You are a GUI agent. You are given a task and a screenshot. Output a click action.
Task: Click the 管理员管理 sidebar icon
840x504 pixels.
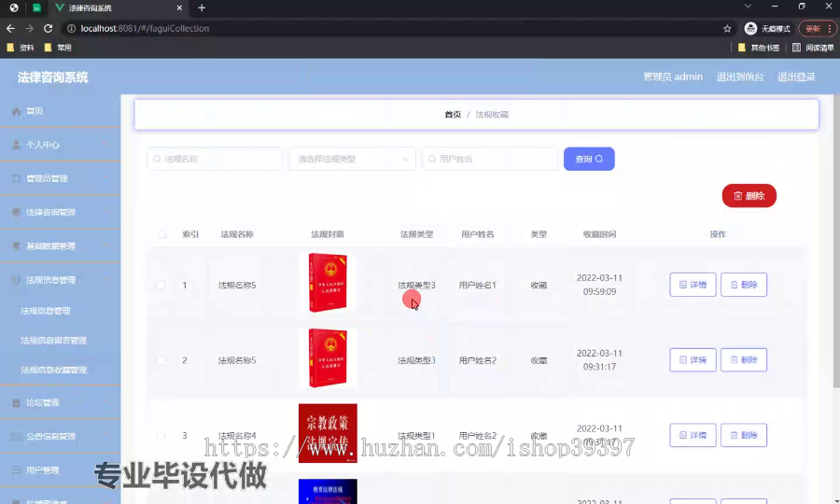tap(16, 178)
